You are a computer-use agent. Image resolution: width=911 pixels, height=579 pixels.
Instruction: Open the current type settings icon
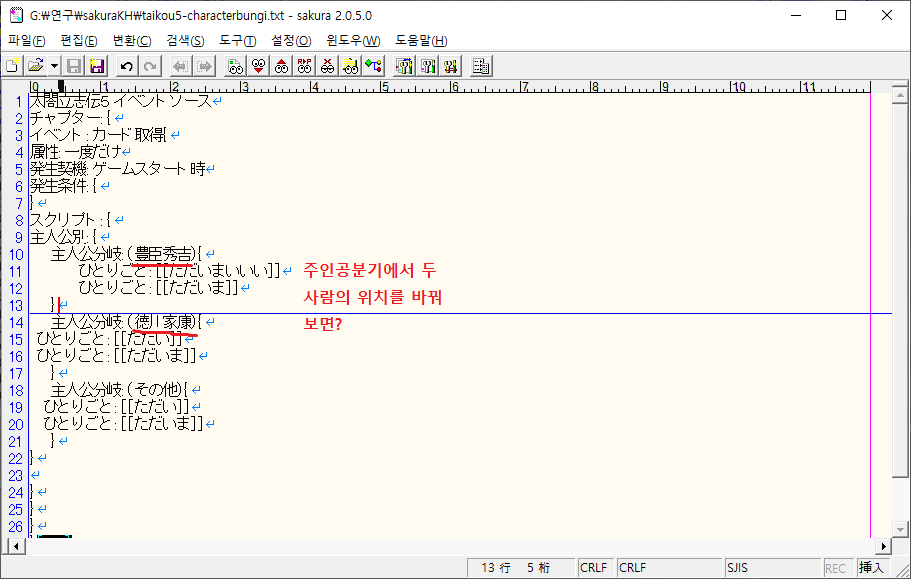point(428,66)
